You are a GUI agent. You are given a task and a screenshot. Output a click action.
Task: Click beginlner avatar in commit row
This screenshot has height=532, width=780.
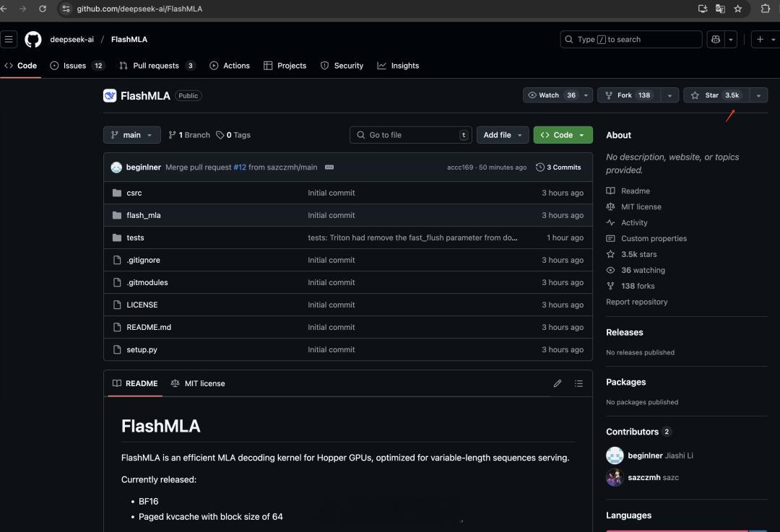coord(116,167)
